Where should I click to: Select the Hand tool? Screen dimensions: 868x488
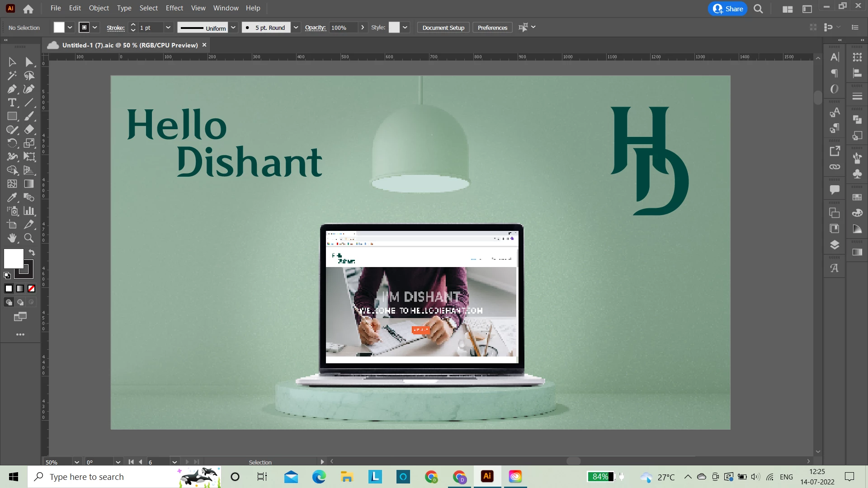tap(12, 238)
